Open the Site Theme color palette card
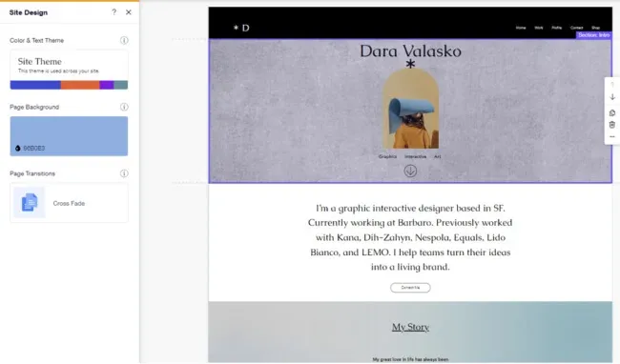 [69, 71]
